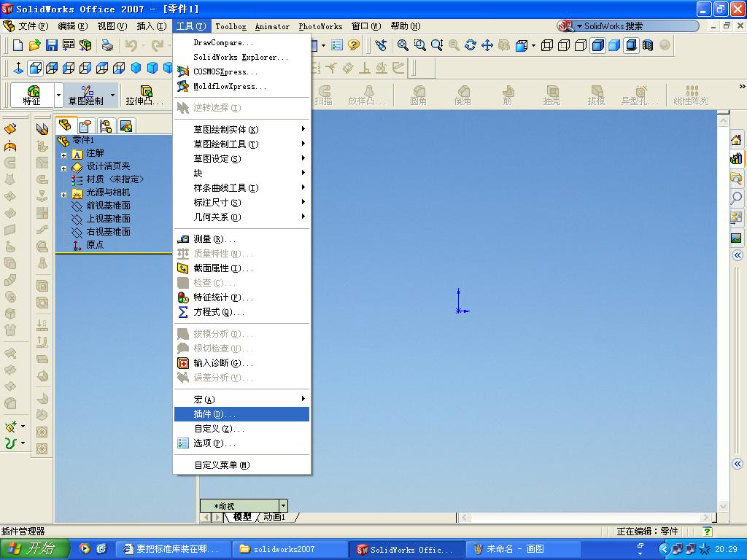747x560 pixels.
Task: Open the PhotoWorks menu
Action: pyautogui.click(x=320, y=27)
